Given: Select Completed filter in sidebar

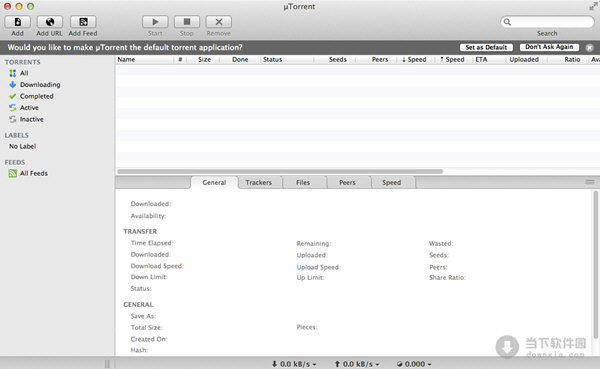Looking at the screenshot, I should 36,96.
